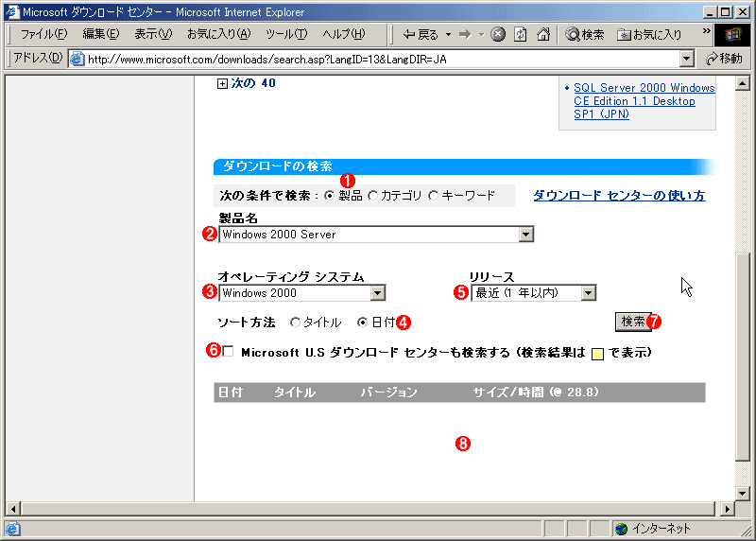Open the address bar URL dropdown
The width and height of the screenshot is (756, 541).
[687, 59]
